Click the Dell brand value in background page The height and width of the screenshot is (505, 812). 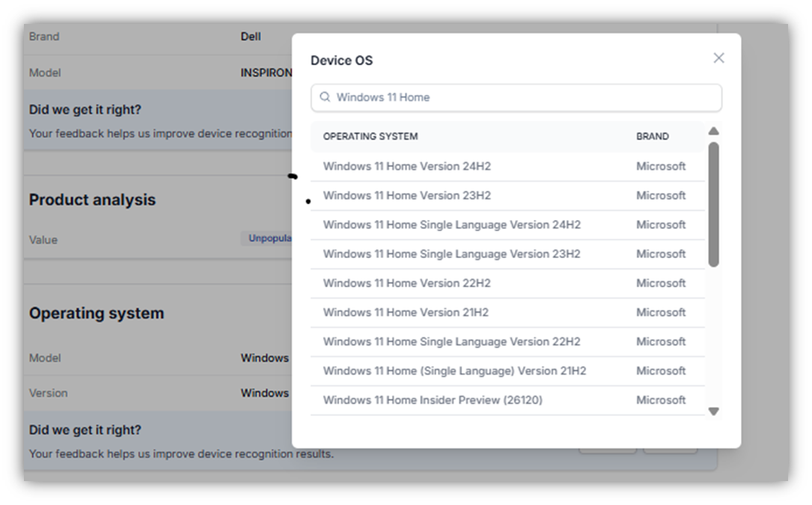[251, 37]
